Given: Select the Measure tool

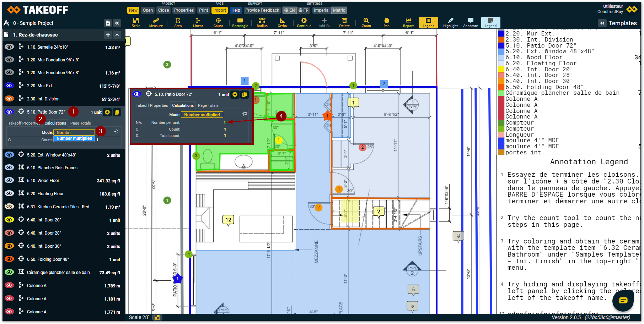Looking at the screenshot, I should (156, 22).
